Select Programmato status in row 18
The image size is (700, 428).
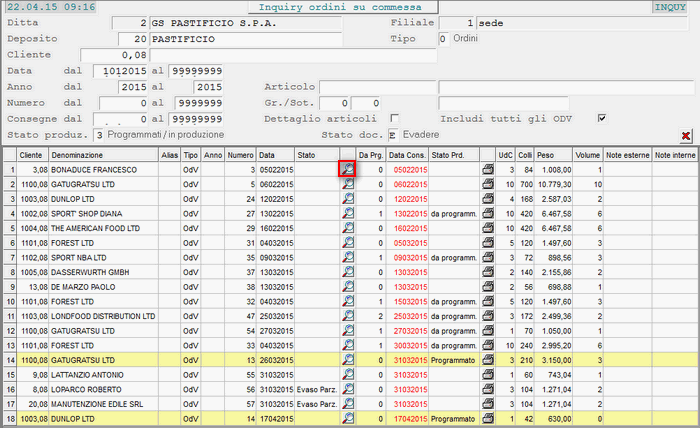click(x=453, y=419)
